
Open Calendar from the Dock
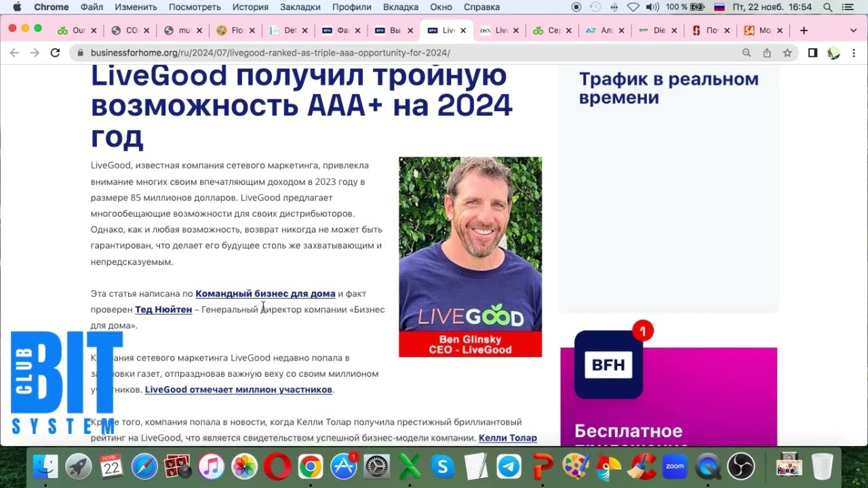click(x=111, y=466)
